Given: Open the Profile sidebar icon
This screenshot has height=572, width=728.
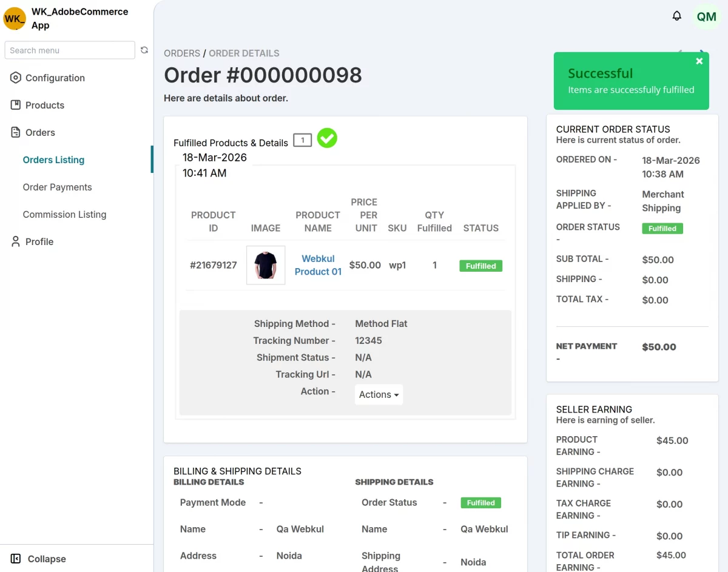Looking at the screenshot, I should pos(15,241).
